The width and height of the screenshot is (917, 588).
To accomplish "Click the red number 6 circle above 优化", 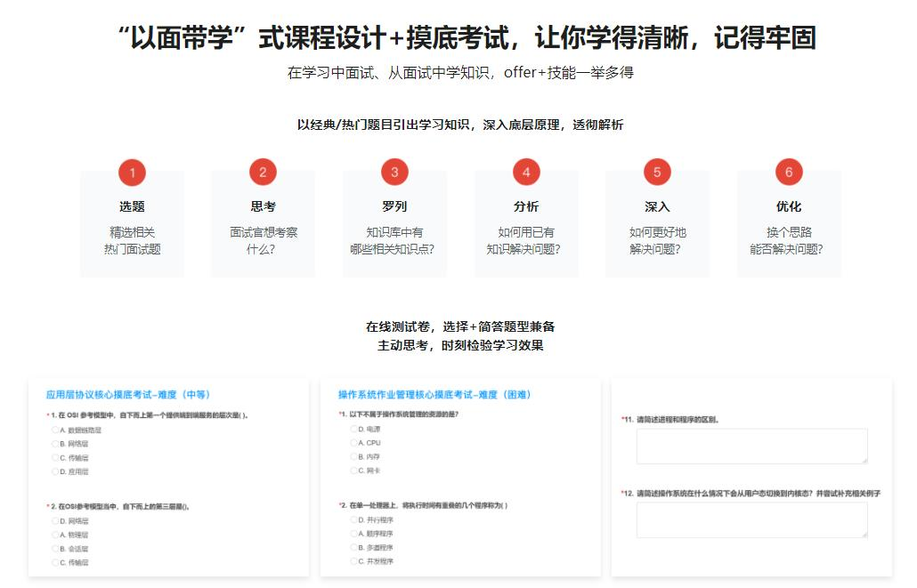I will tap(788, 173).
